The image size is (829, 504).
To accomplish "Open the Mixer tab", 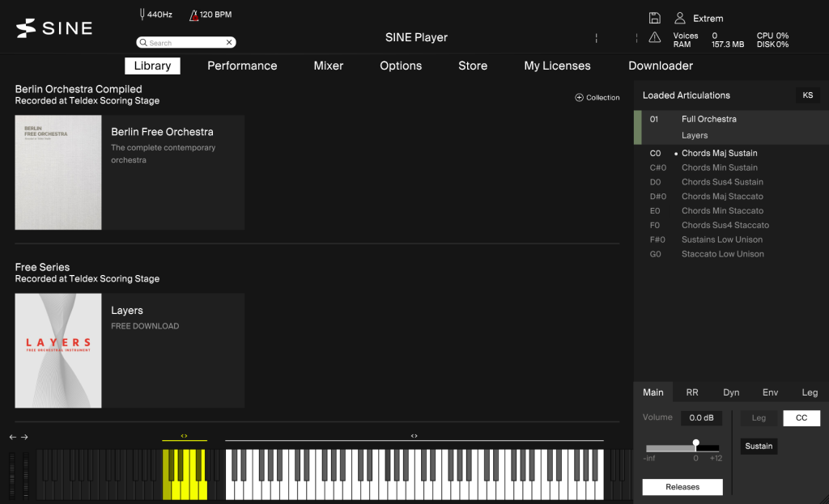I will 329,66.
